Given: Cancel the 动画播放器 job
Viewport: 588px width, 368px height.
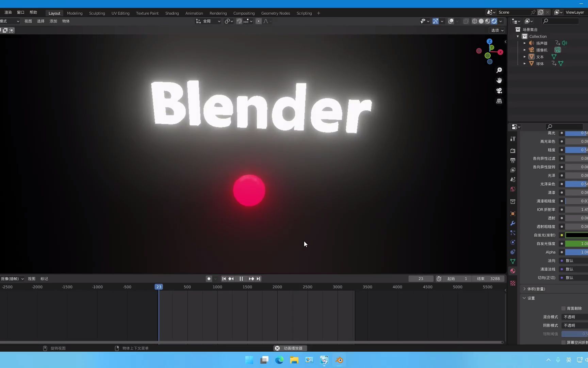Looking at the screenshot, I should click(277, 348).
